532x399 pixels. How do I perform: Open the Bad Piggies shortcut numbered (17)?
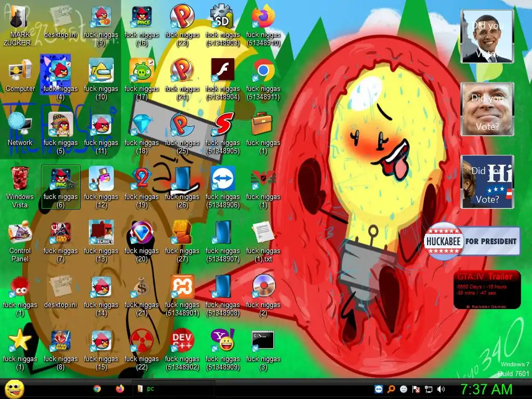(x=142, y=71)
